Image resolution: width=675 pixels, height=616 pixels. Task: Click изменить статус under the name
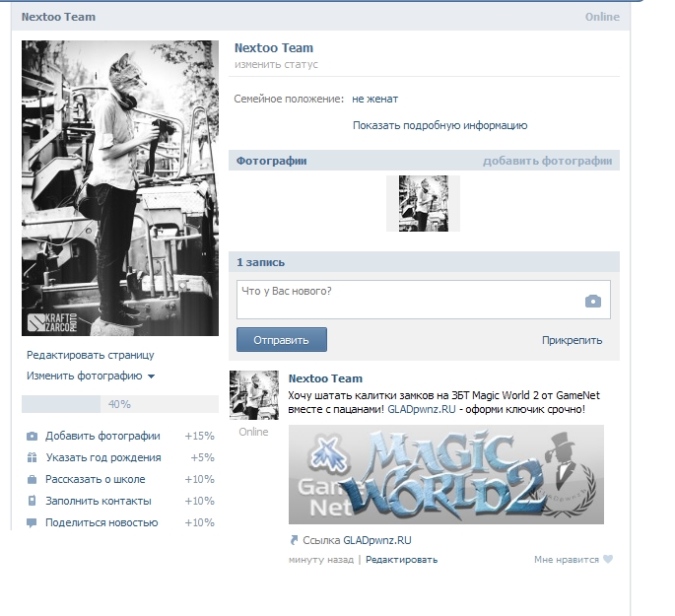pos(276,65)
